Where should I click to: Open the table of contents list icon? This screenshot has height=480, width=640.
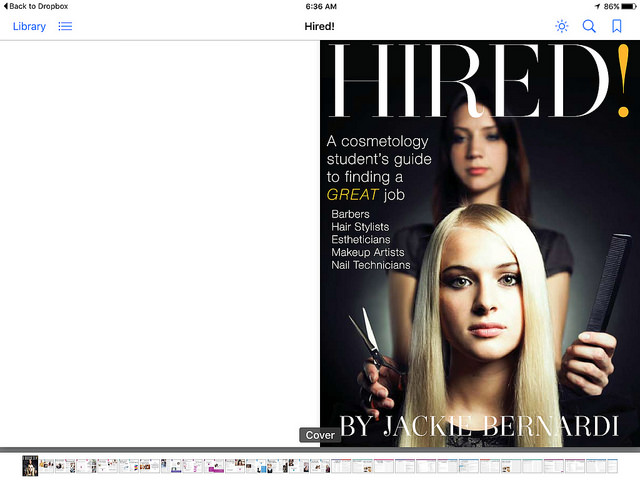tap(65, 27)
